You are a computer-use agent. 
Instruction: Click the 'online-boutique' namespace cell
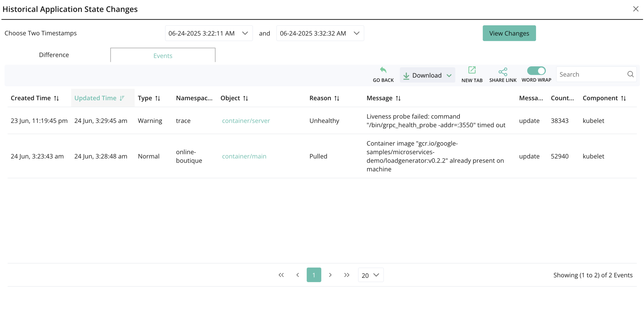189,156
